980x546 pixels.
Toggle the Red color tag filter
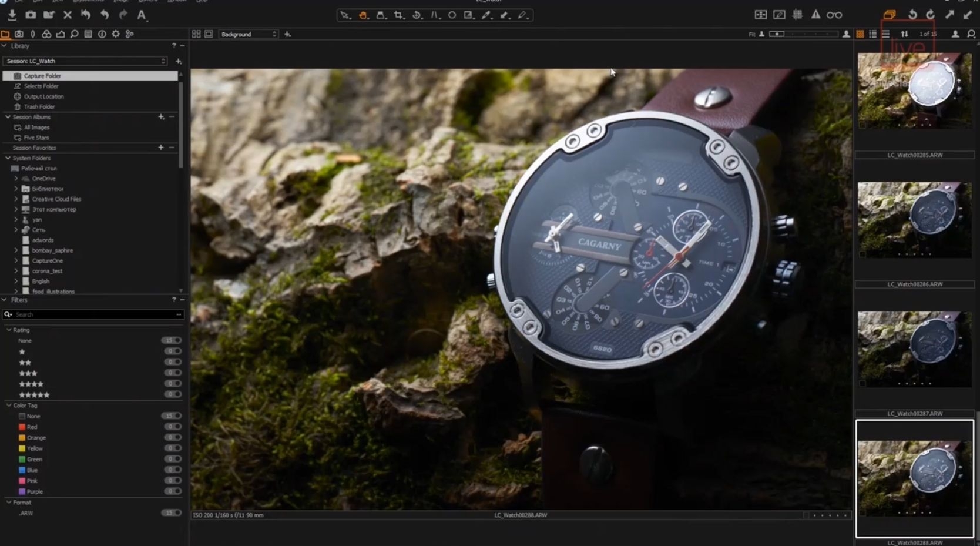173,427
